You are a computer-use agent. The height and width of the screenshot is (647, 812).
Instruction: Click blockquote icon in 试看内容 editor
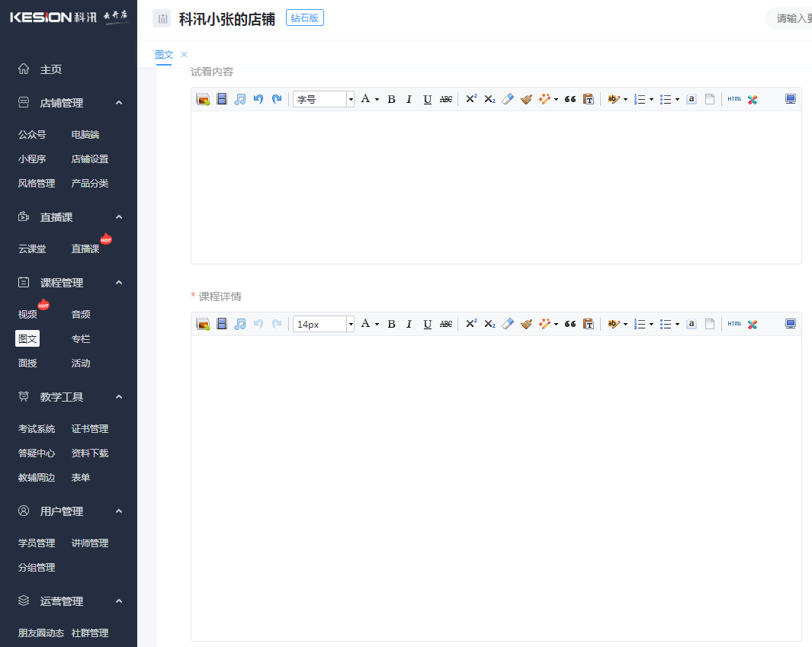570,99
